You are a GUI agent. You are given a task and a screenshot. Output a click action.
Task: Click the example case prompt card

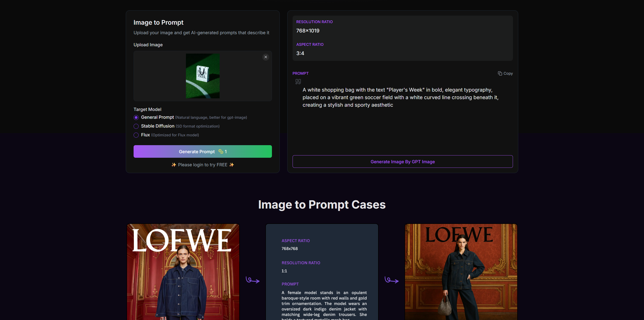pyautogui.click(x=322, y=272)
